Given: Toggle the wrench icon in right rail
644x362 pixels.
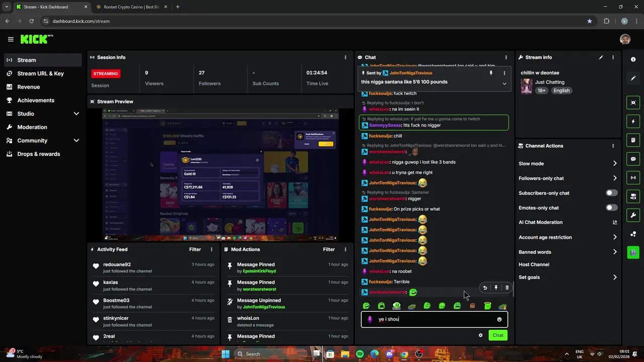Looking at the screenshot, I should pyautogui.click(x=633, y=215).
